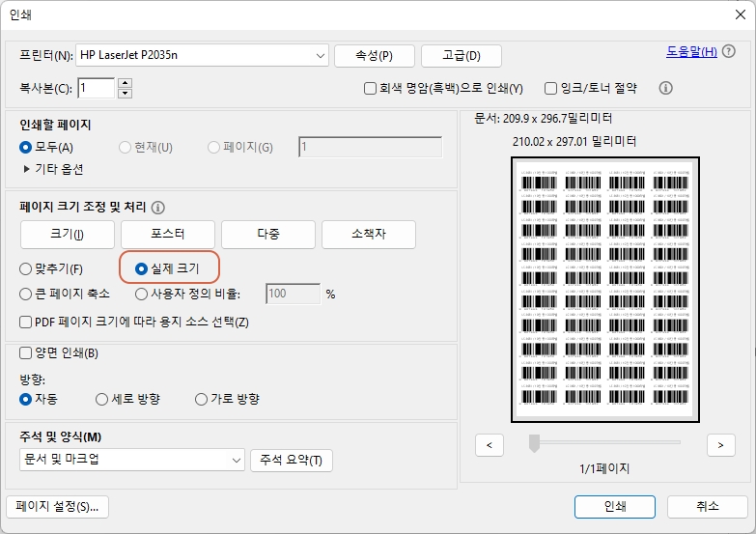Image resolution: width=756 pixels, height=534 pixels.
Task: Open 페이지 설정(S)... button
Action: coord(57,507)
